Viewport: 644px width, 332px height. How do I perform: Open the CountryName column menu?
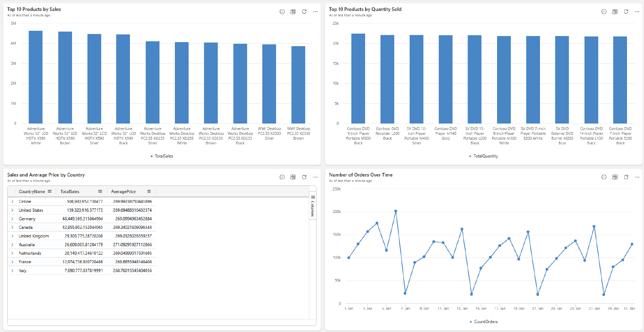click(x=50, y=192)
